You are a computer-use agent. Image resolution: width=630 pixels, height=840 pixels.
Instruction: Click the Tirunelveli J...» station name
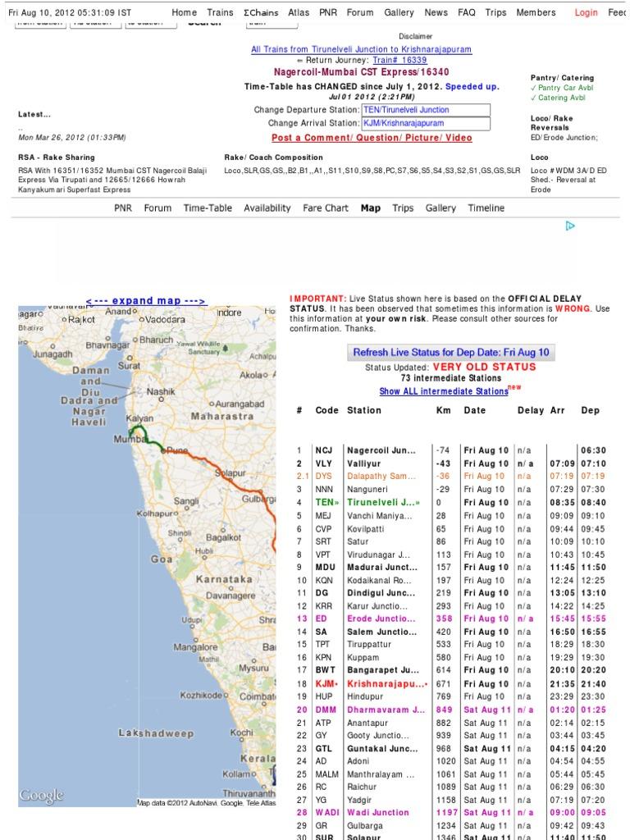(384, 503)
